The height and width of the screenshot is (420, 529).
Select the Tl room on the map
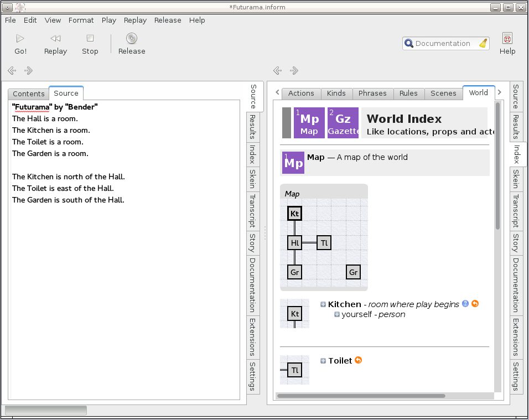(x=324, y=243)
